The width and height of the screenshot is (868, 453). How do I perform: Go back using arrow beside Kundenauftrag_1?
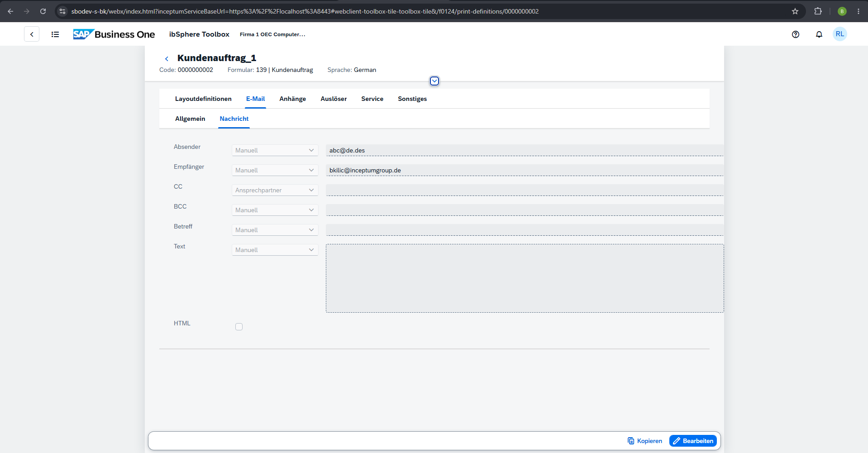tap(167, 58)
